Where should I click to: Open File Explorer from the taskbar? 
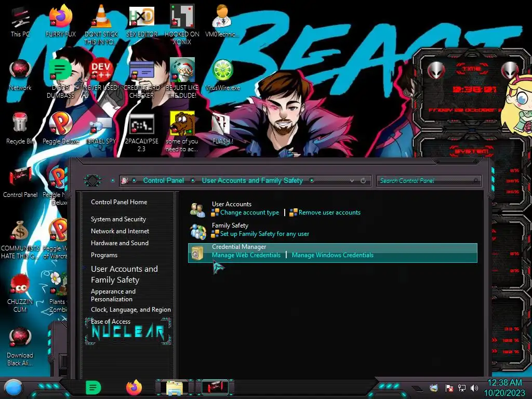[x=175, y=388]
